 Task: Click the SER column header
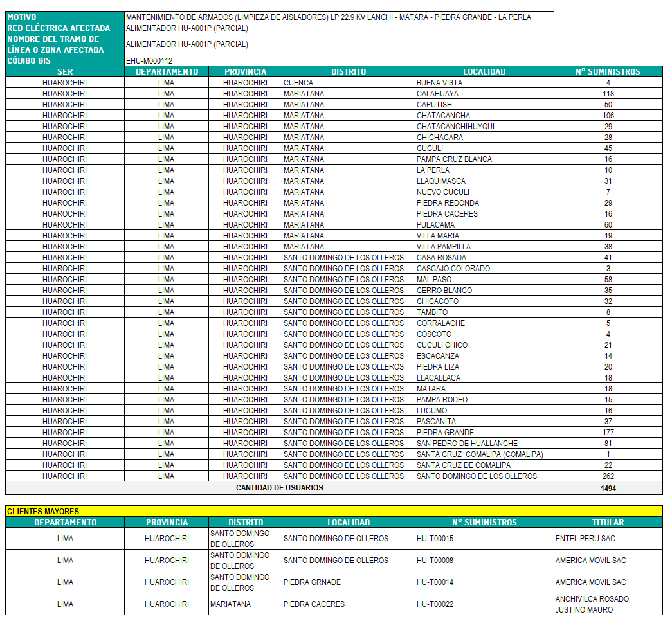pyautogui.click(x=64, y=71)
